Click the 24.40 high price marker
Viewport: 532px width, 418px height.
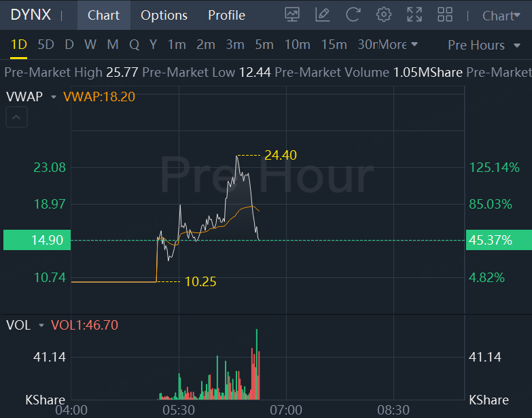pos(280,156)
